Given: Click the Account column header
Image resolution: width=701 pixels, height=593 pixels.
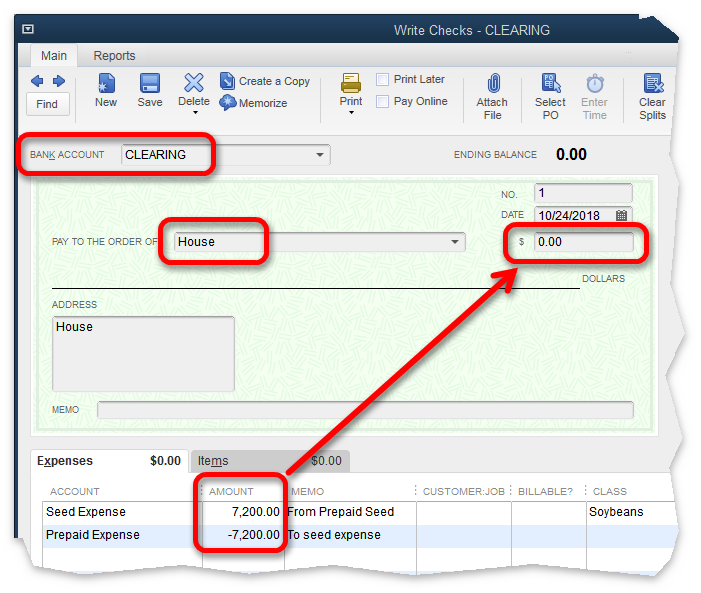Looking at the screenshot, I should pos(75,491).
